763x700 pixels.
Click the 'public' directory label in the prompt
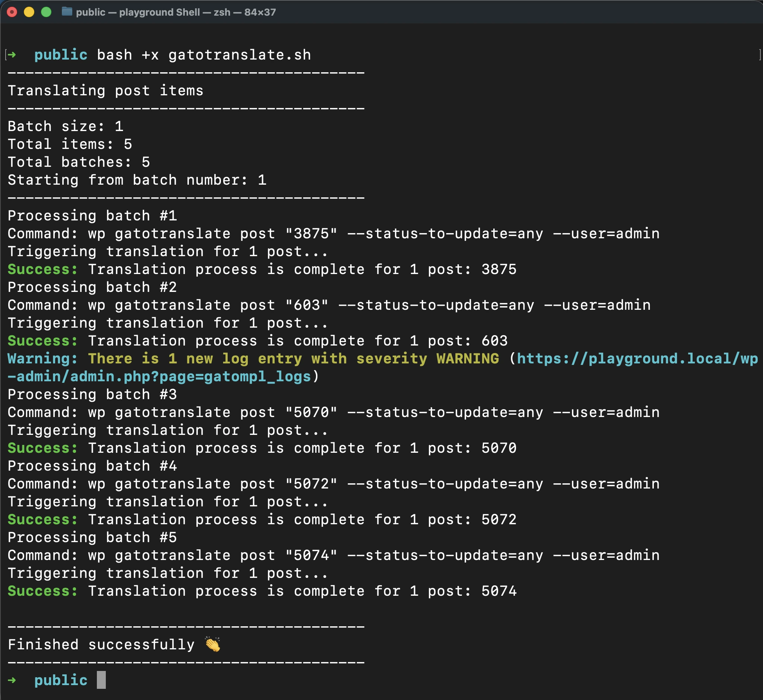61,680
